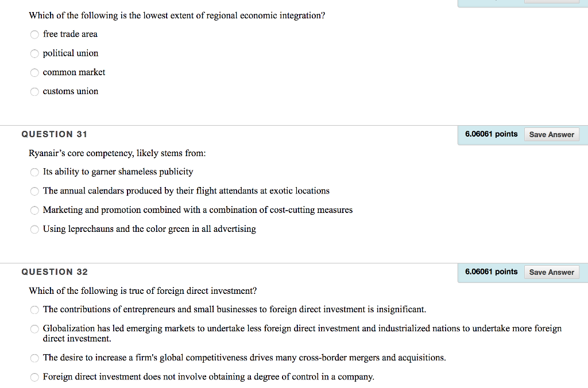Select the globalization and emerging markets answer
The width and height of the screenshot is (588, 388).
click(x=34, y=328)
